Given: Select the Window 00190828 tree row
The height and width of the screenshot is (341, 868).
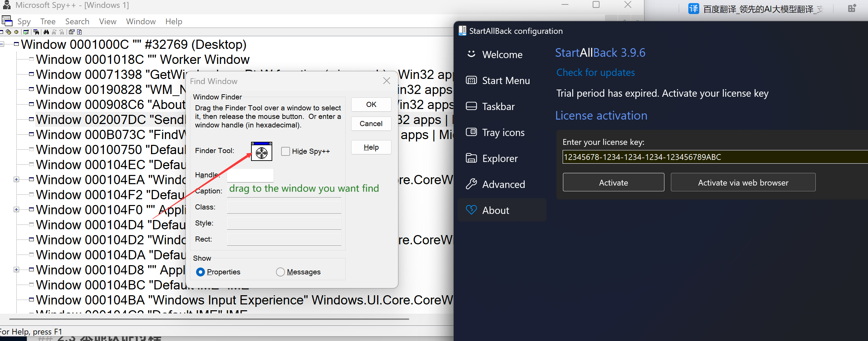Looking at the screenshot, I should click(x=111, y=90).
